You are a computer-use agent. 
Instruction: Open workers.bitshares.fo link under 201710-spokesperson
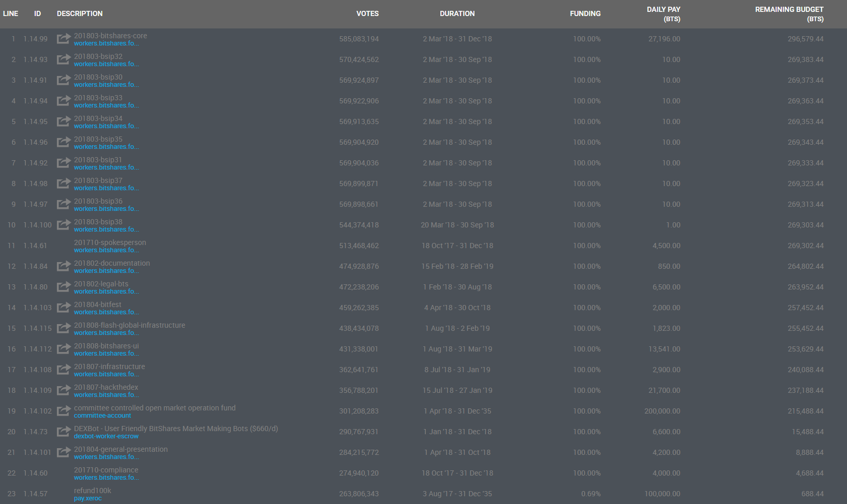coord(106,250)
